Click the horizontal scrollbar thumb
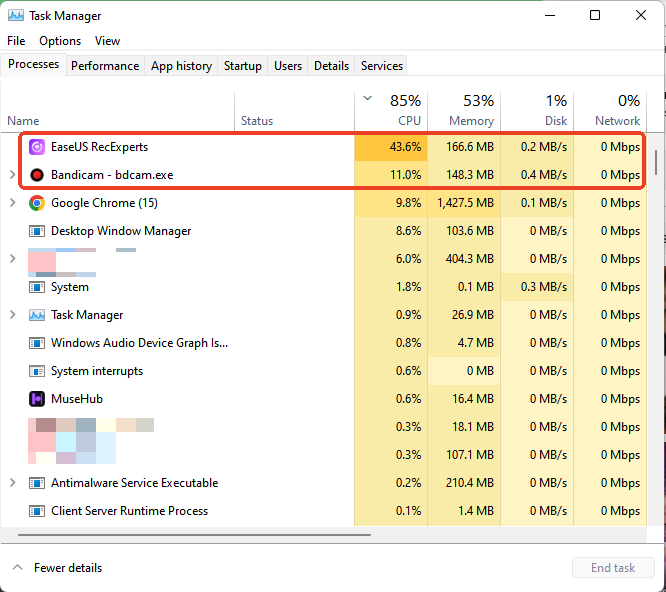Viewport: 666px width, 592px height. (x=195, y=535)
